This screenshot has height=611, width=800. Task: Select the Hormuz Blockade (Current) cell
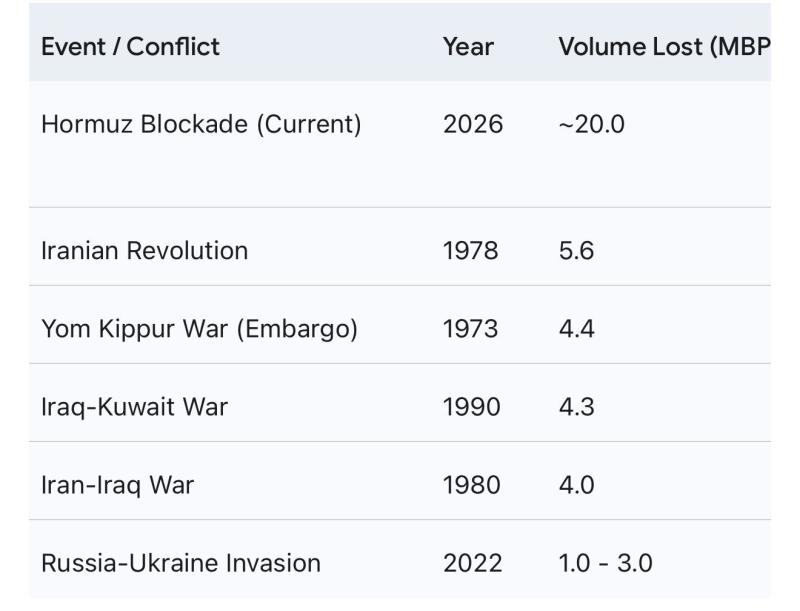(x=200, y=124)
